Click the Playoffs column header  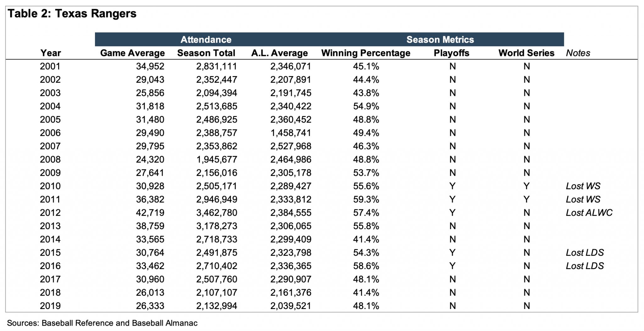point(452,53)
